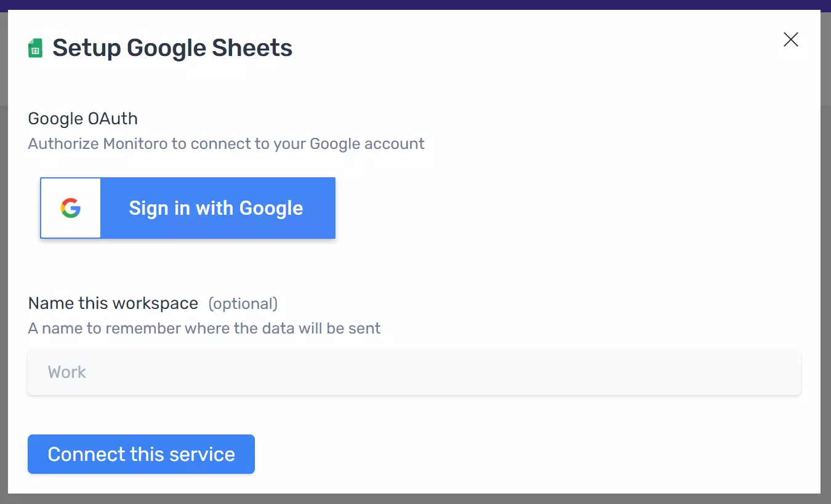
Task: Click the 'Google OAuth' section label
Action: click(82, 118)
